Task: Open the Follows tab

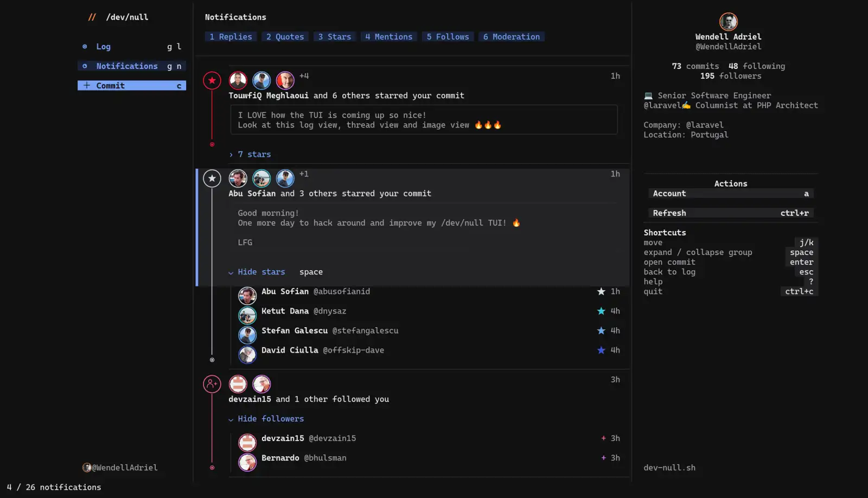Action: (448, 37)
